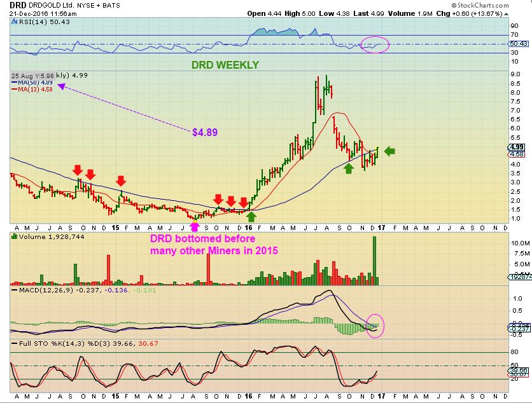Click the MA(13) 4.58 legend entry
The image size is (532, 403).
tap(32, 89)
